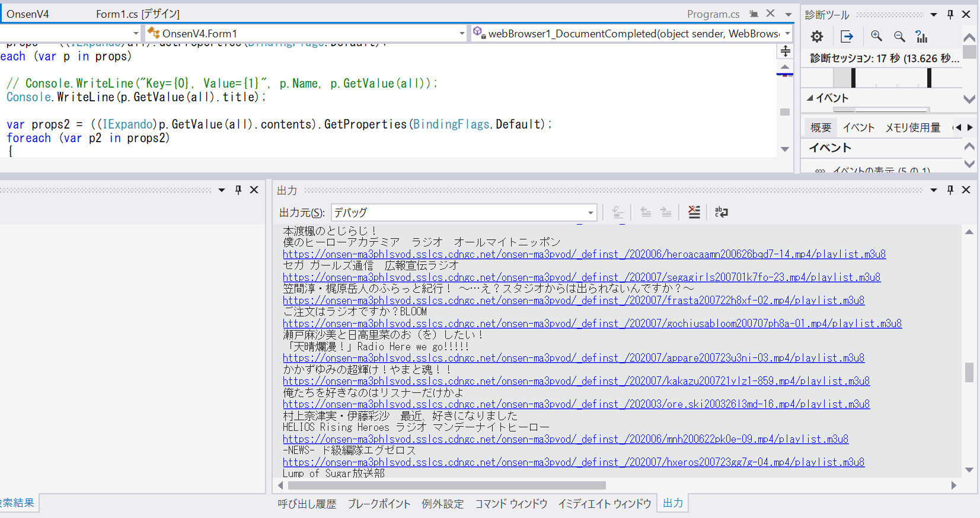Open 出力 panel window options arrow
The width and height of the screenshot is (980, 518).
coord(934,190)
